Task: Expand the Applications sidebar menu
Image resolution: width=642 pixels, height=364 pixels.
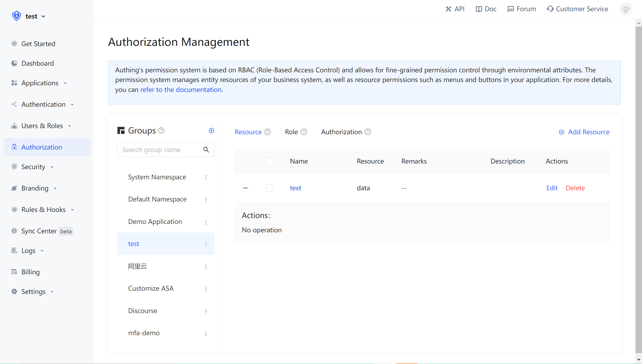Action: coord(40,83)
